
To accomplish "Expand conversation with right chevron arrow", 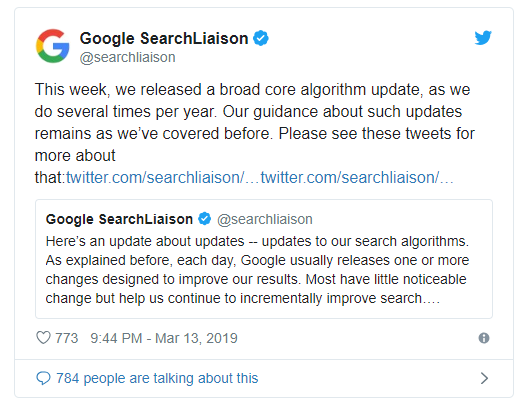I will coord(484,378).
